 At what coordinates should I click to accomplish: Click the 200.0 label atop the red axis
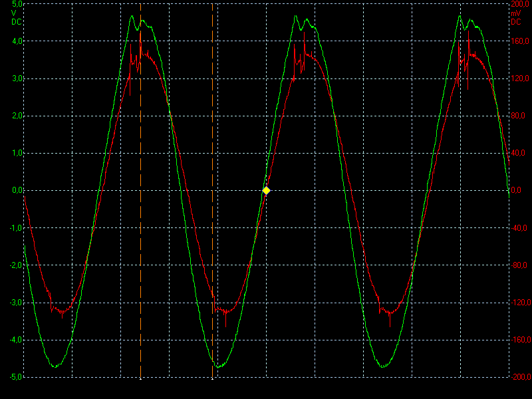[518, 4]
